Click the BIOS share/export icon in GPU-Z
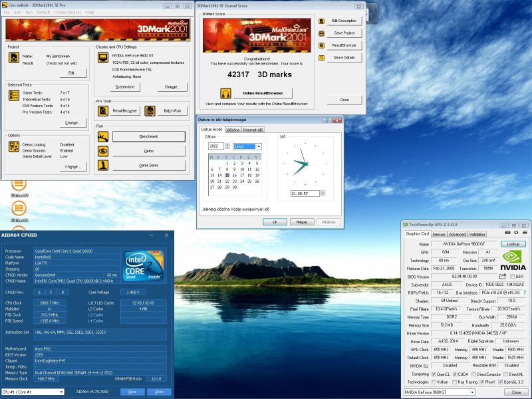 503,277
